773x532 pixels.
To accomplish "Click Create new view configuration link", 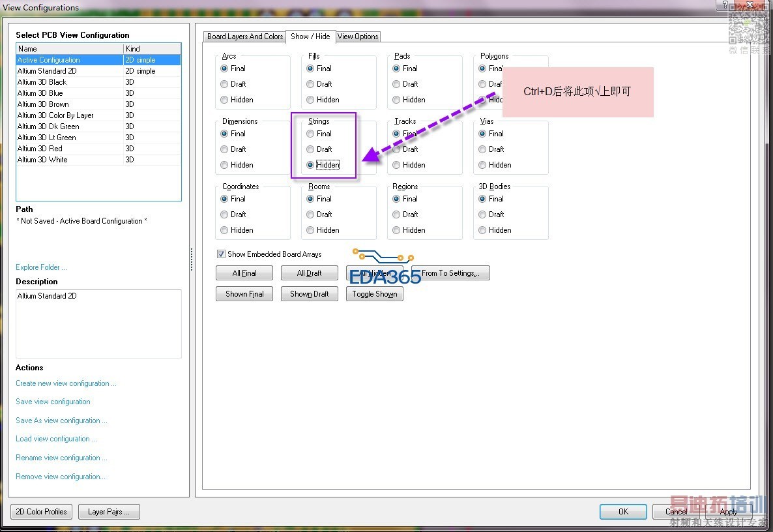I will point(66,383).
